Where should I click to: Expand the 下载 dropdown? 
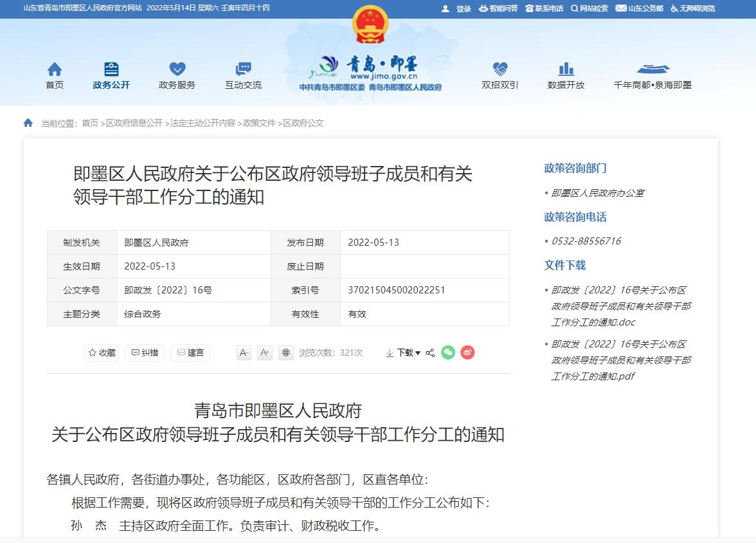click(404, 353)
